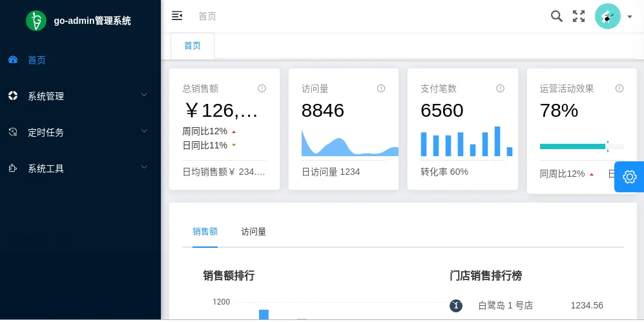Select the 首页 page tab

[x=192, y=46]
